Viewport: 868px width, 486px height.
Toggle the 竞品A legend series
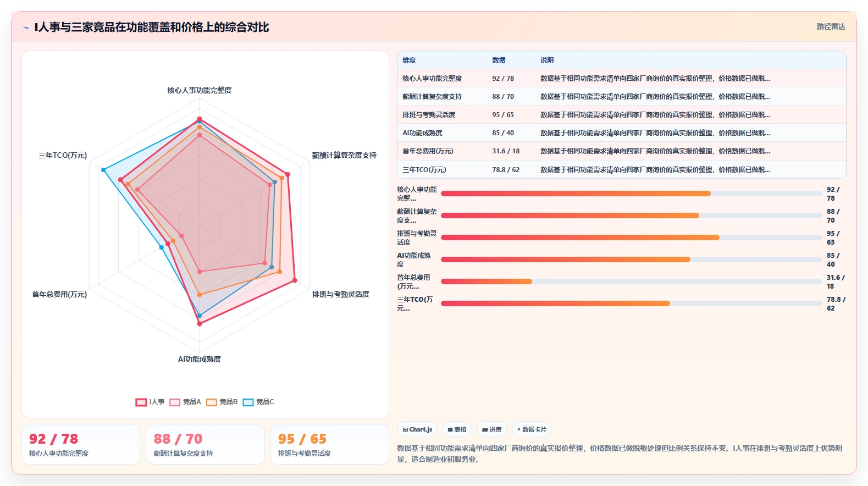(x=185, y=402)
